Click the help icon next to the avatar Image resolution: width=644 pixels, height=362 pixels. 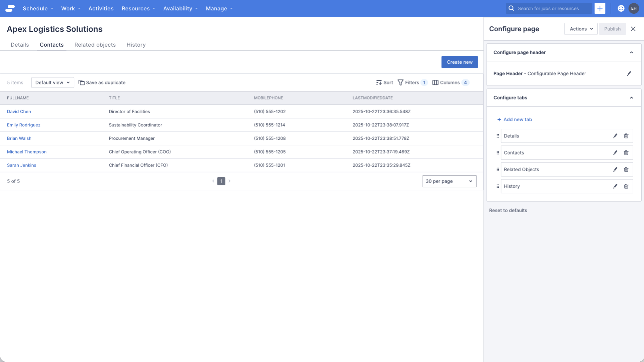[621, 8]
